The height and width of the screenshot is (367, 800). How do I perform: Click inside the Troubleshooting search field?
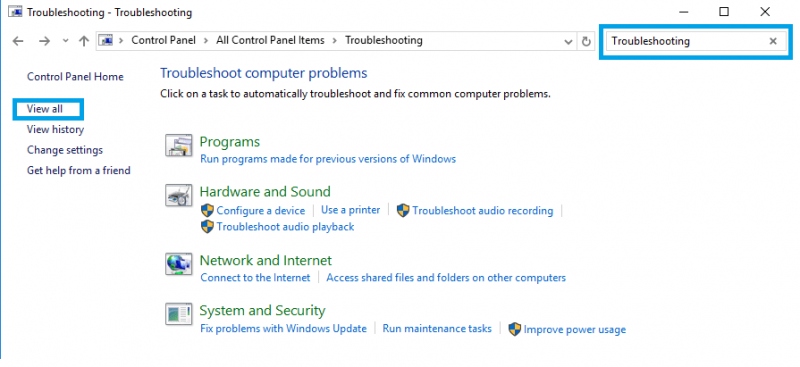point(686,41)
